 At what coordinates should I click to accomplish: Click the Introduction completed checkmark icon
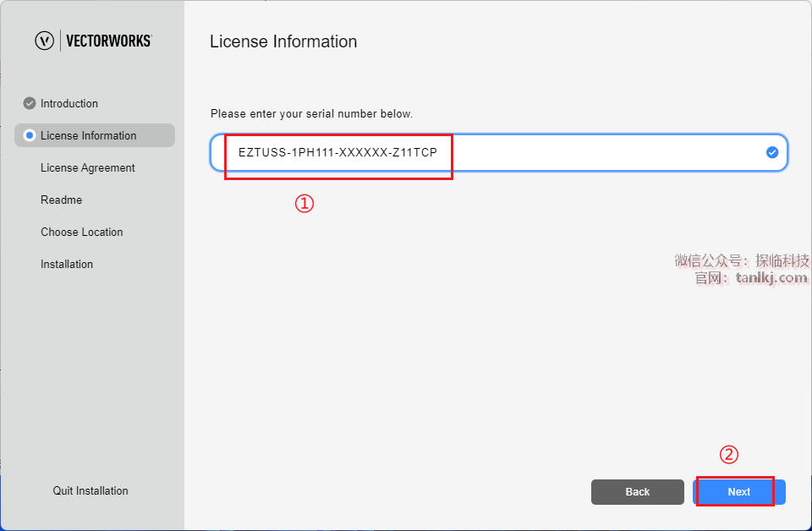tap(30, 103)
